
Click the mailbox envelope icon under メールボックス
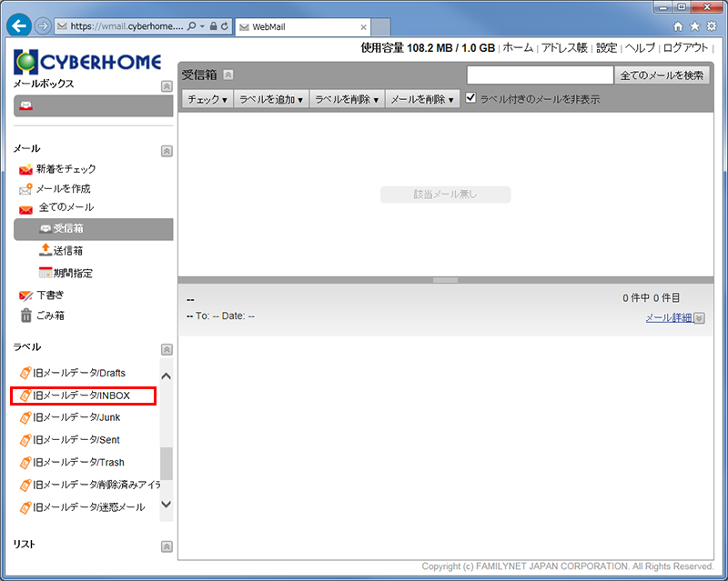click(x=26, y=106)
